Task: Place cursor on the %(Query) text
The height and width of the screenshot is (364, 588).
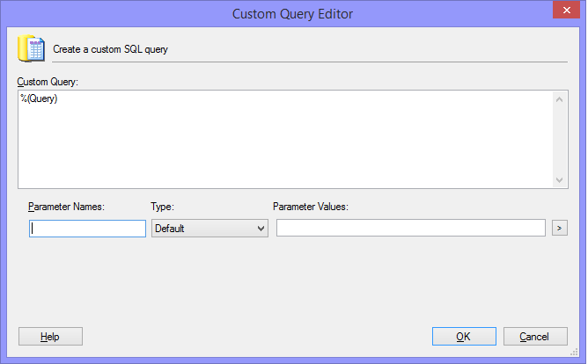Action: click(x=39, y=98)
